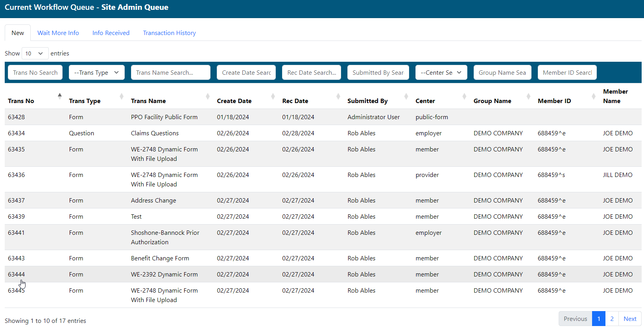Click sort icon for Trans Type column
Viewport: 644px width, 328px height.
[122, 96]
